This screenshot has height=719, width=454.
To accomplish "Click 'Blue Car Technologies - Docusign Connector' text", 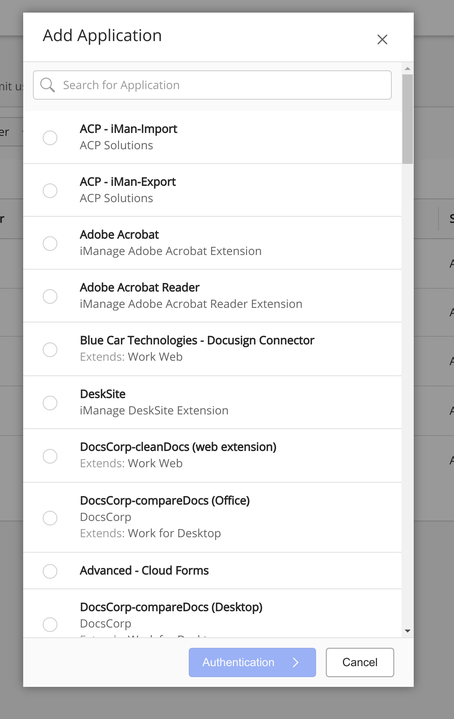I will (197, 341).
